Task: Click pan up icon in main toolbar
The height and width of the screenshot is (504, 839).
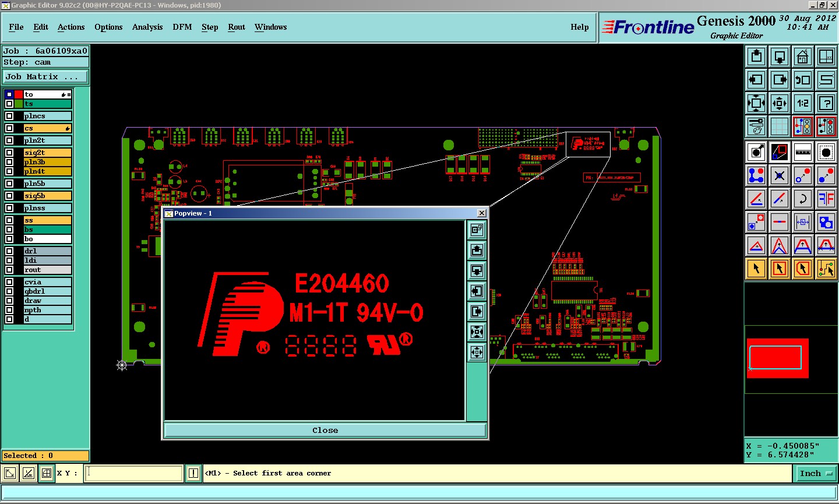Action: point(756,57)
